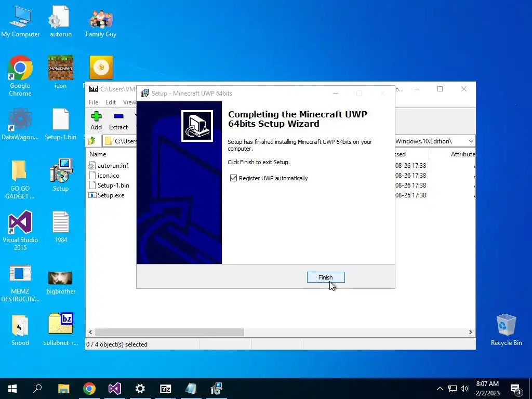Sort 7-Zip list by Attributes column

click(x=463, y=154)
